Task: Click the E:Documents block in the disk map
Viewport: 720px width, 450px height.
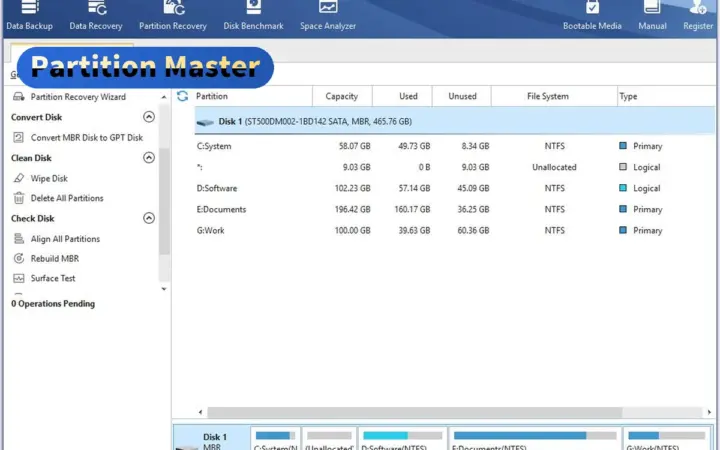Action: pos(535,439)
